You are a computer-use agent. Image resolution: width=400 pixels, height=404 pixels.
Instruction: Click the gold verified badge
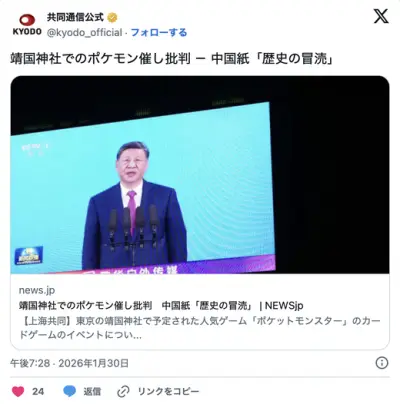[112, 17]
